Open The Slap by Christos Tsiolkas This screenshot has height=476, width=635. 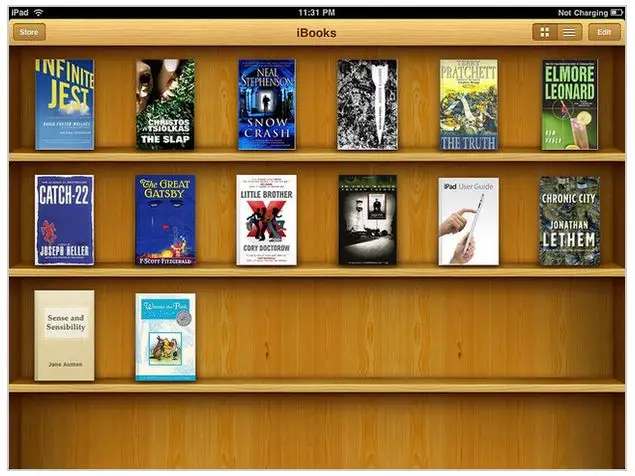(x=165, y=105)
